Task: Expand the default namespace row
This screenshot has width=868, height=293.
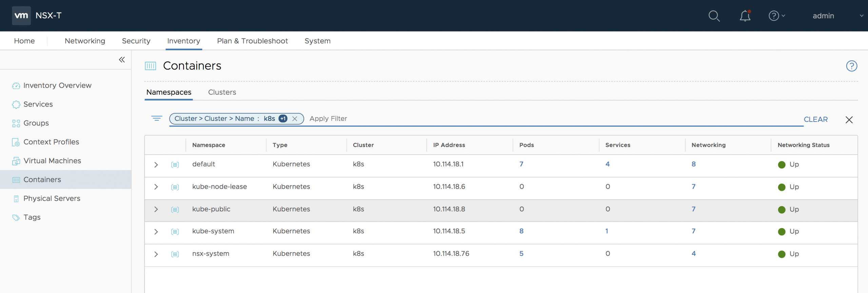Action: click(x=156, y=165)
